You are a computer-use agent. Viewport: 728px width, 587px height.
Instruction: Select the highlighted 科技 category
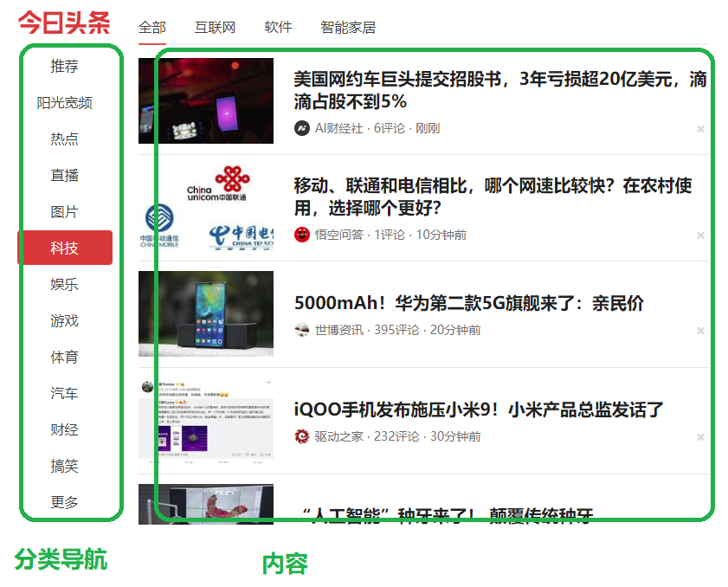point(65,248)
